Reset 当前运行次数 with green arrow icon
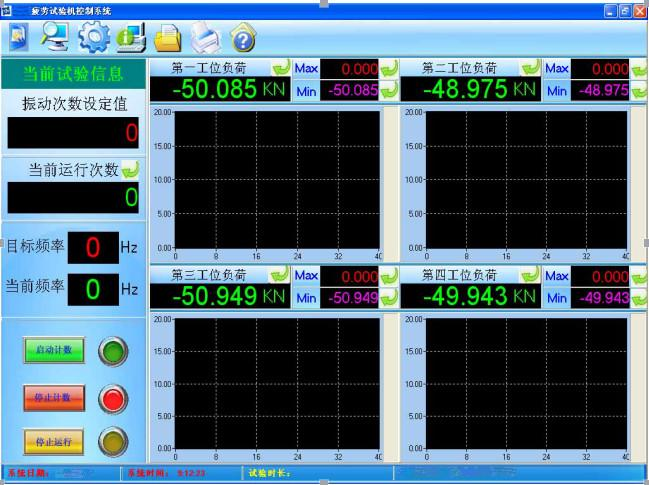 pos(131,170)
